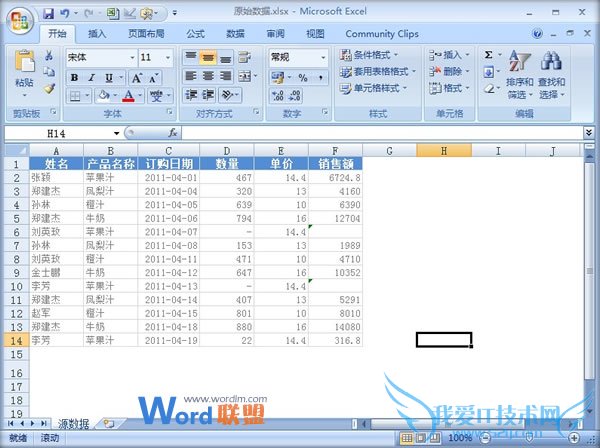600x448 pixels.
Task: Align text to bottom
Action: [x=225, y=57]
